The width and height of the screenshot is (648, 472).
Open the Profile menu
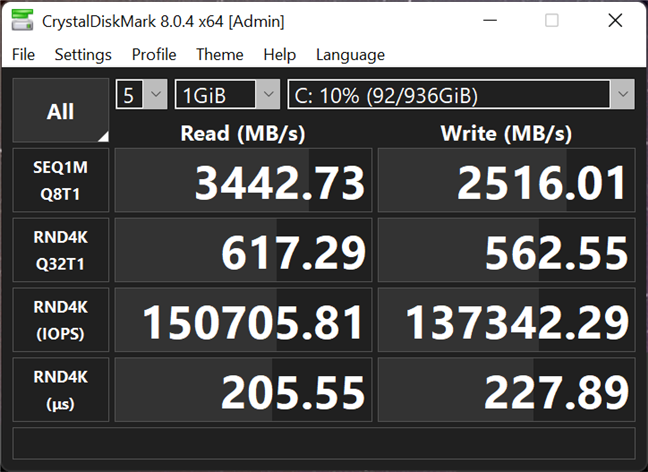point(154,55)
